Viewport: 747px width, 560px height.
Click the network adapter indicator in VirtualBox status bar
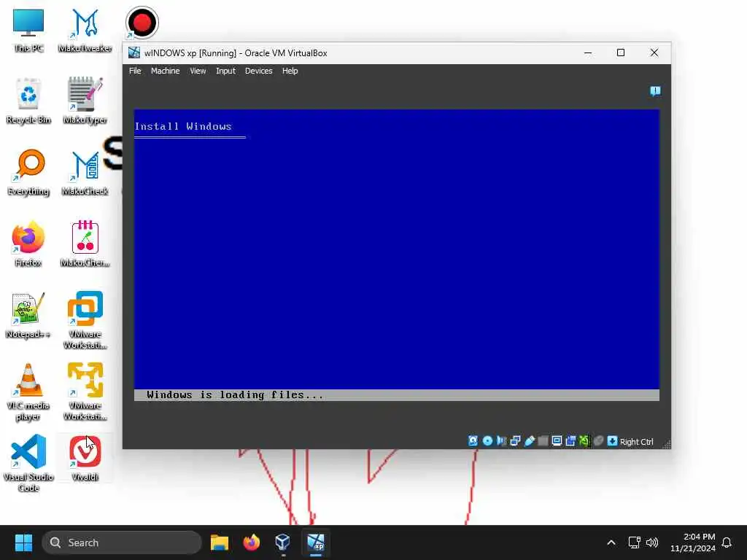[515, 441]
